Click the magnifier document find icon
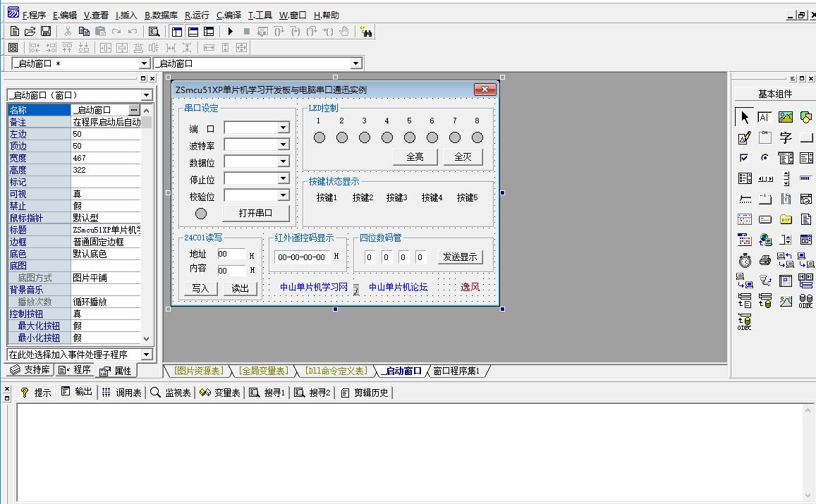Image resolution: width=816 pixels, height=504 pixels. [x=154, y=32]
